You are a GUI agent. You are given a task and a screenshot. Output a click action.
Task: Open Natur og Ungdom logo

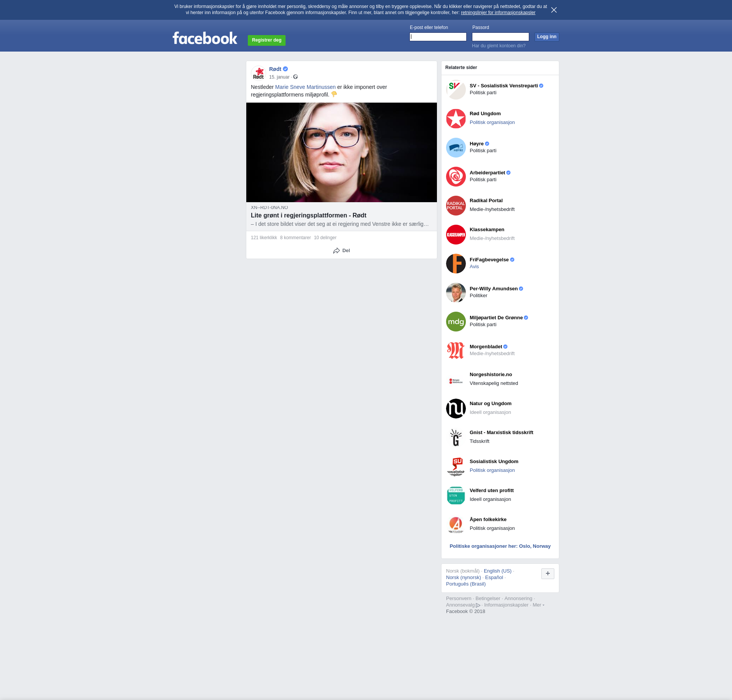(456, 409)
